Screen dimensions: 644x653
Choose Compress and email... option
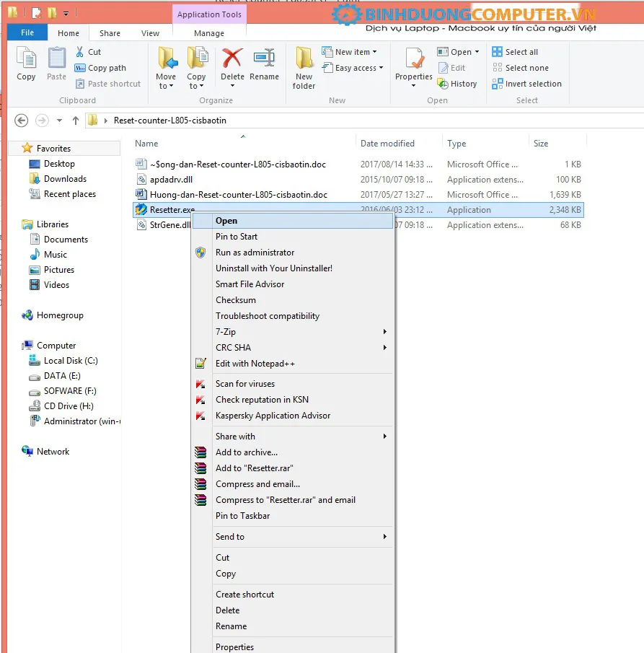coord(293,484)
